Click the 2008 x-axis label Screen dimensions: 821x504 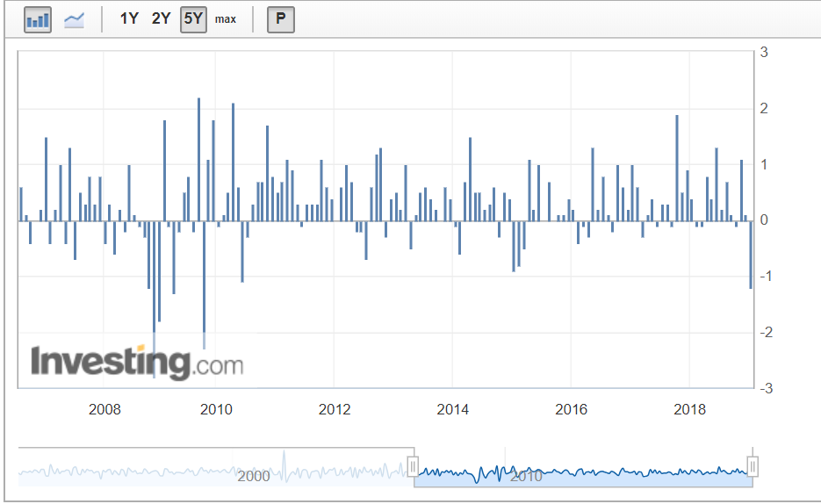click(x=104, y=409)
